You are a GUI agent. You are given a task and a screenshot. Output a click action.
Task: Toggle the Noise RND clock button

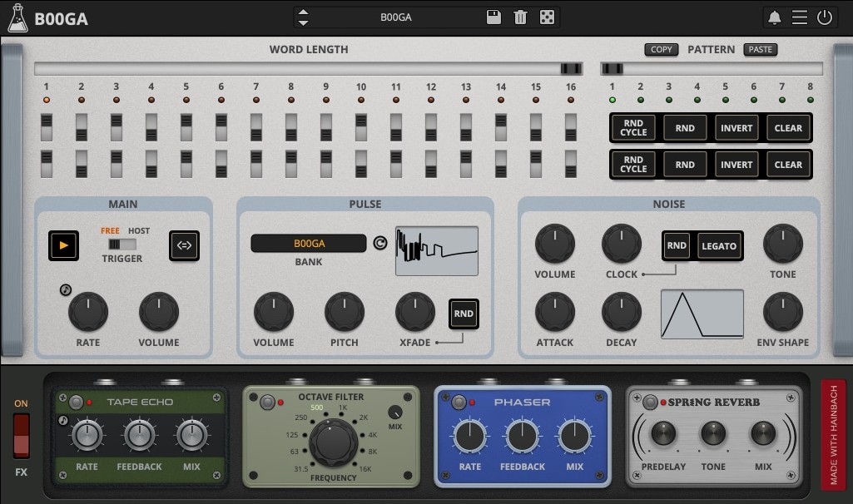click(677, 245)
